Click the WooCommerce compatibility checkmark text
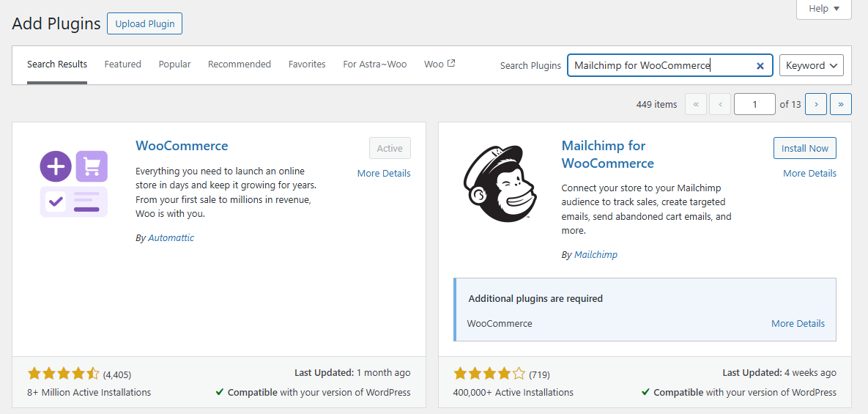The image size is (868, 414). (x=314, y=393)
